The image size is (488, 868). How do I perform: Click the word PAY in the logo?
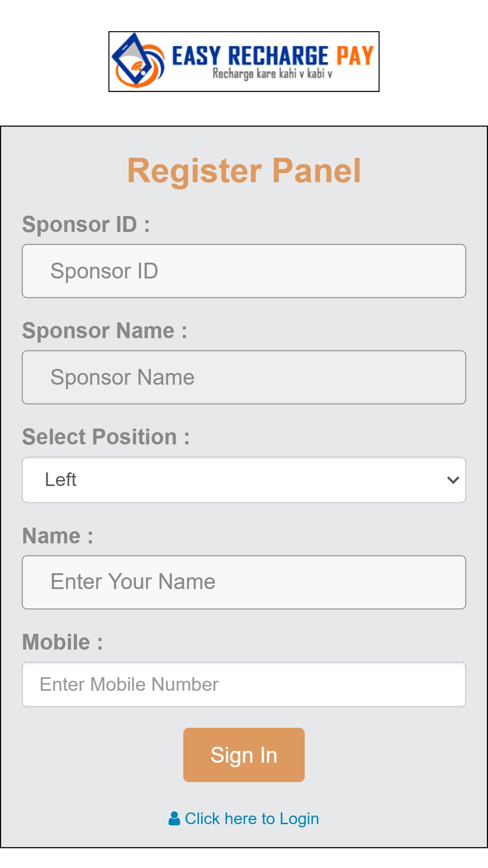click(x=355, y=56)
